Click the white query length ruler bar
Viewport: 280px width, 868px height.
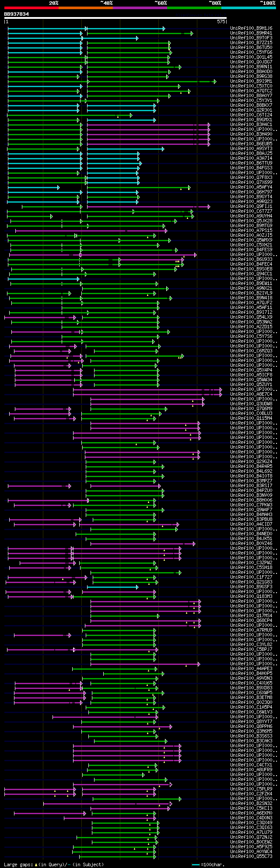click(115, 18)
